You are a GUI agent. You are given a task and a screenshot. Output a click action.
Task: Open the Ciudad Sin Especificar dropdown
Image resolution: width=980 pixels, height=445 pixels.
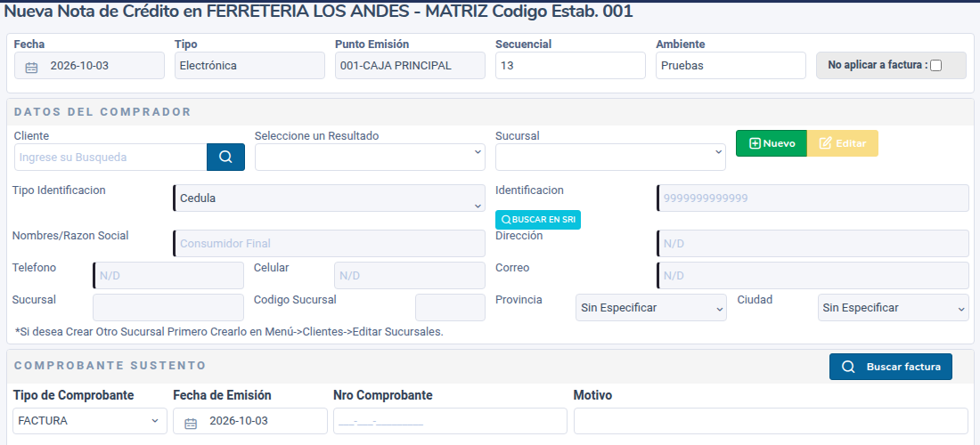tap(893, 308)
